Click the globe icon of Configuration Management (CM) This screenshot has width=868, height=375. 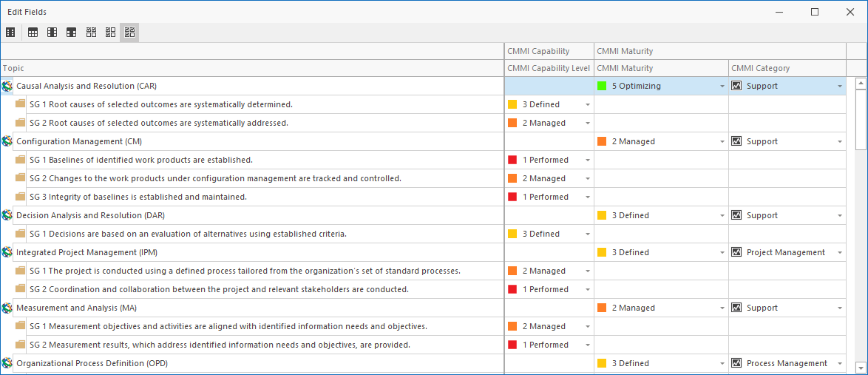click(x=7, y=141)
